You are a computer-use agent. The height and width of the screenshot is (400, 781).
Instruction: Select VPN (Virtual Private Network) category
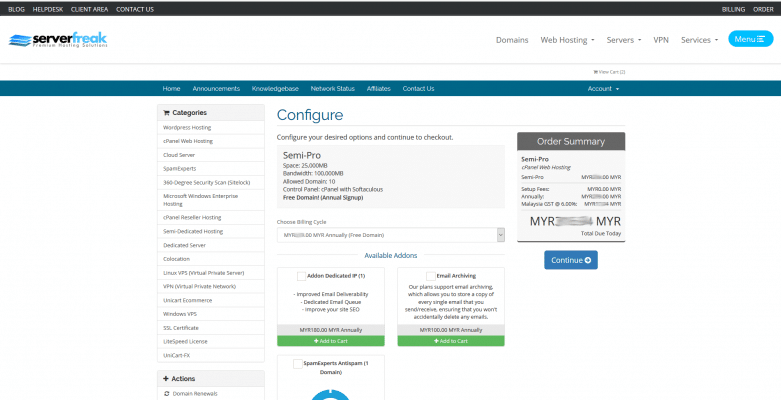pyautogui.click(x=211, y=286)
